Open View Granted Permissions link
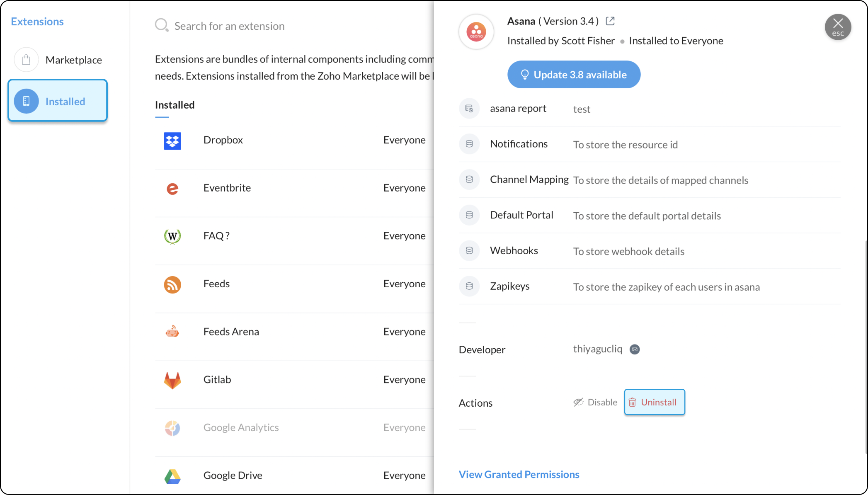868x495 pixels. [x=519, y=474]
